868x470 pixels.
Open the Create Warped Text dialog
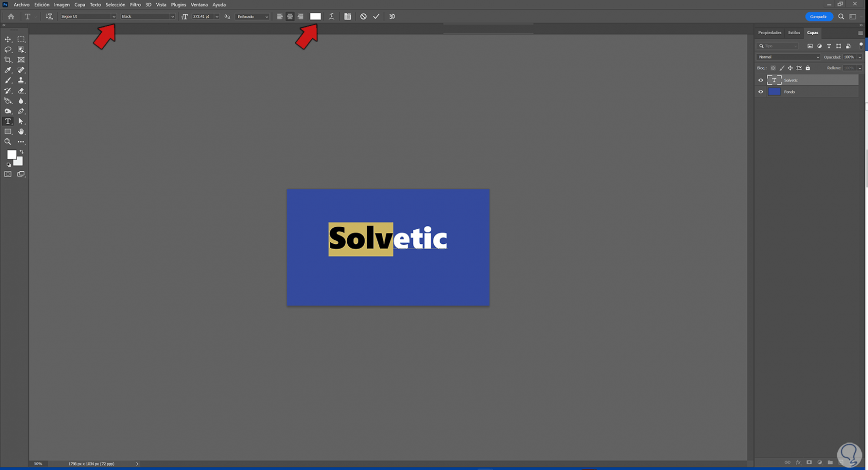[331, 16]
